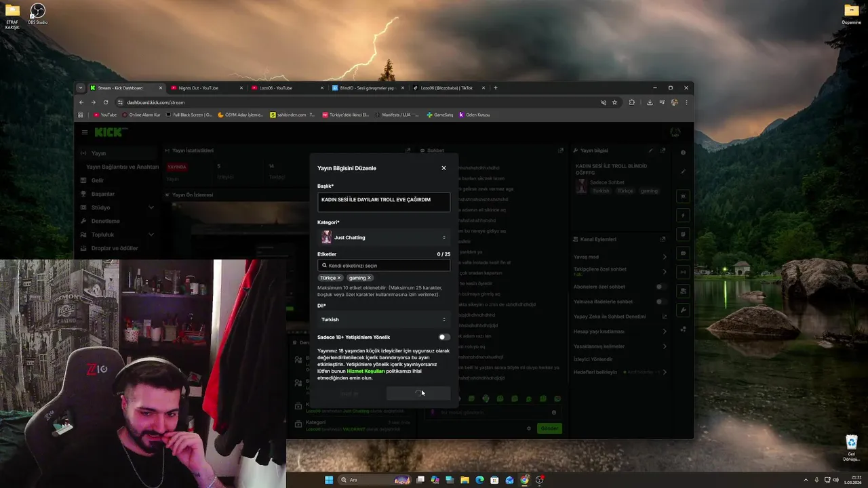The image size is (868, 488).
Task: Select Droplar ve ödüller in sidebar
Action: coord(115,248)
